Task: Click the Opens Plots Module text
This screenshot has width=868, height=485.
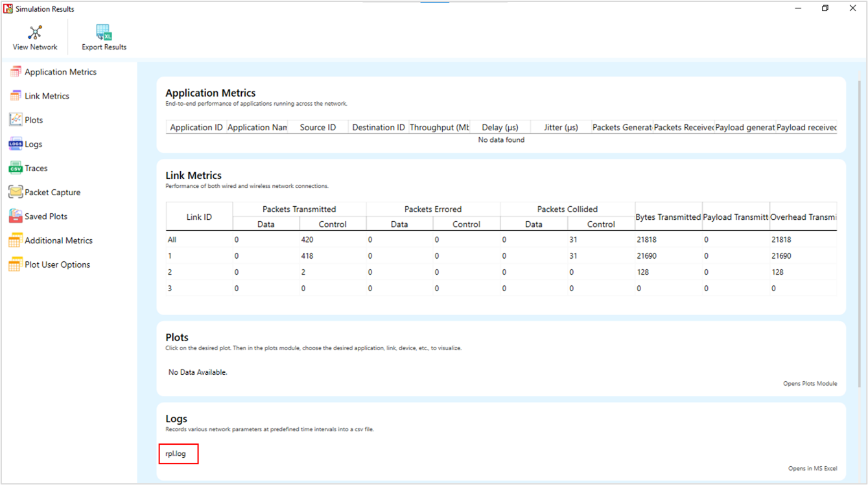Action: pyautogui.click(x=810, y=384)
